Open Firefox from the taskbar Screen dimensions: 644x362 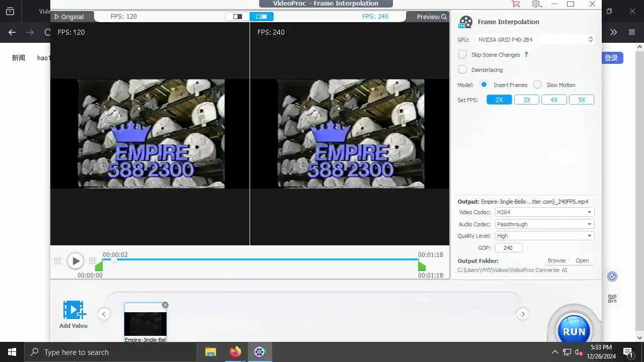tap(235, 352)
